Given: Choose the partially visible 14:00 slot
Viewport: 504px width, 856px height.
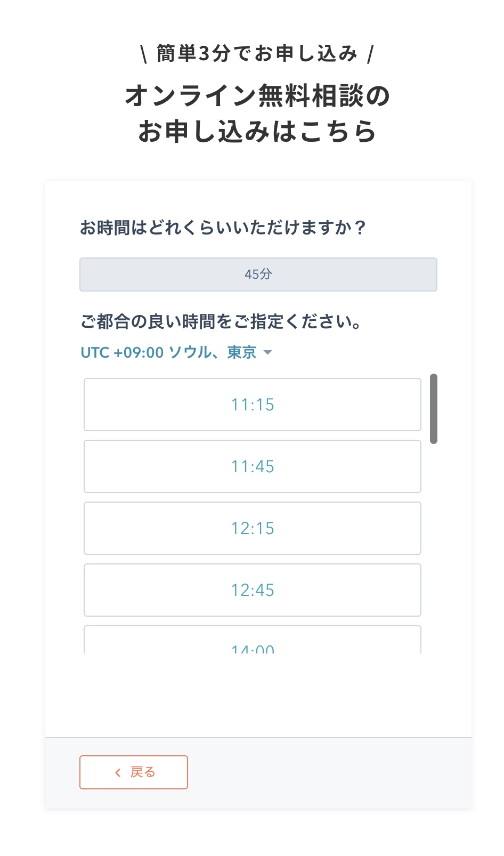Looking at the screenshot, I should pyautogui.click(x=252, y=642).
